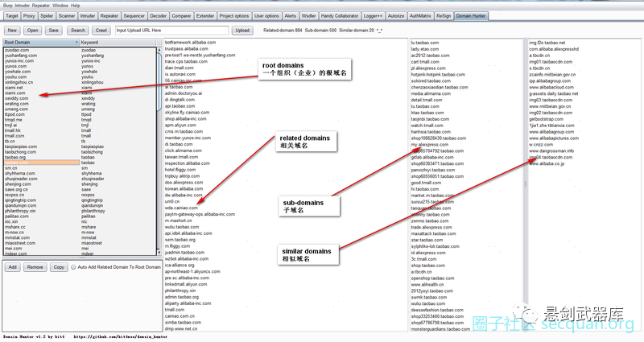644x342 pixels.
Task: Open the User options tab
Action: coord(266,16)
